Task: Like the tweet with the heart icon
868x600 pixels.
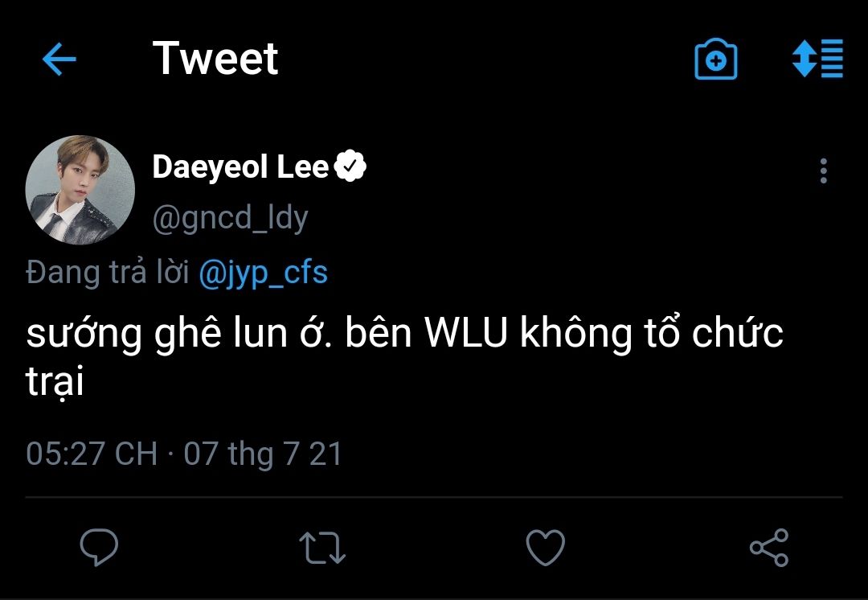Action: pyautogui.click(x=545, y=548)
